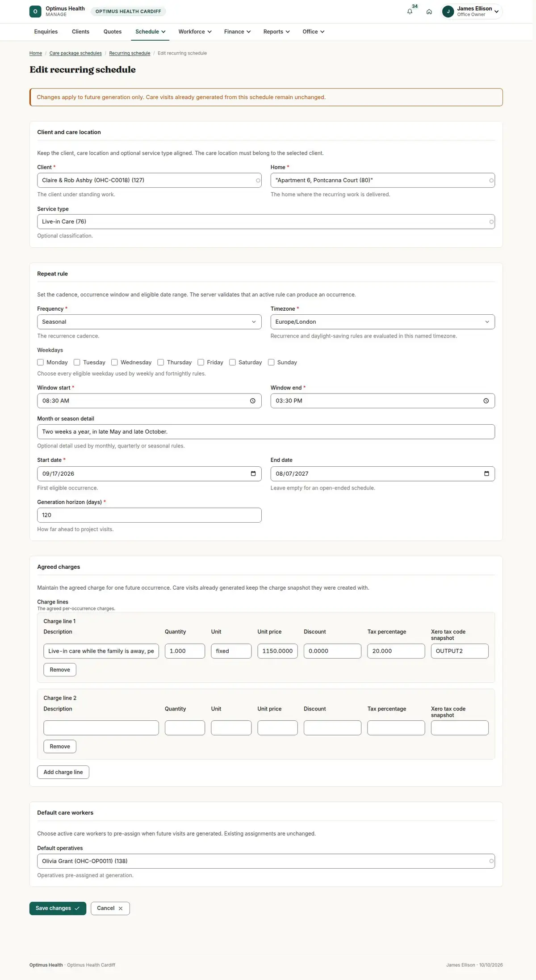Click Charge line 1 Unit price field
536x980 pixels.
point(277,651)
